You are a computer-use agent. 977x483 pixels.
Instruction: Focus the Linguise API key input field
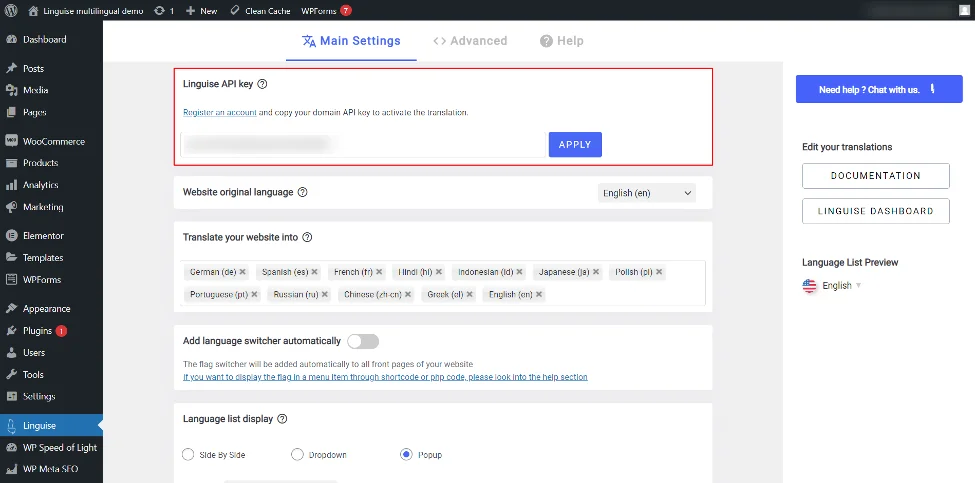point(363,145)
